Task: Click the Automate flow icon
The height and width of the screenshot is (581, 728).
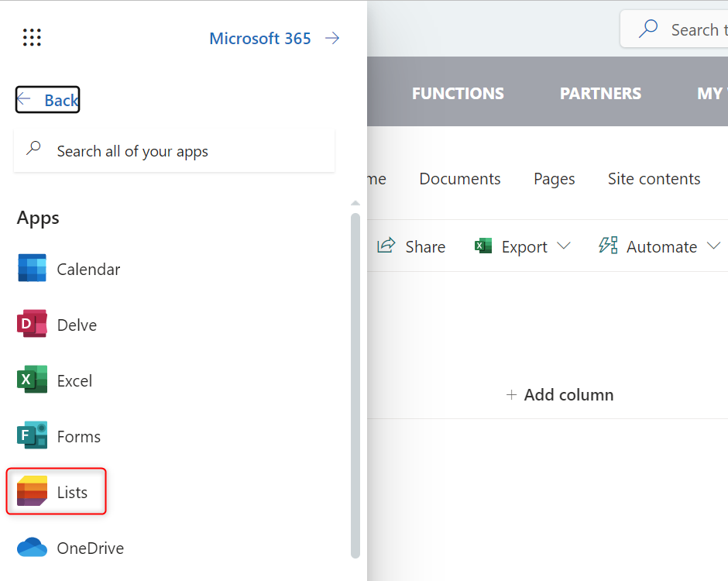Action: [x=608, y=246]
